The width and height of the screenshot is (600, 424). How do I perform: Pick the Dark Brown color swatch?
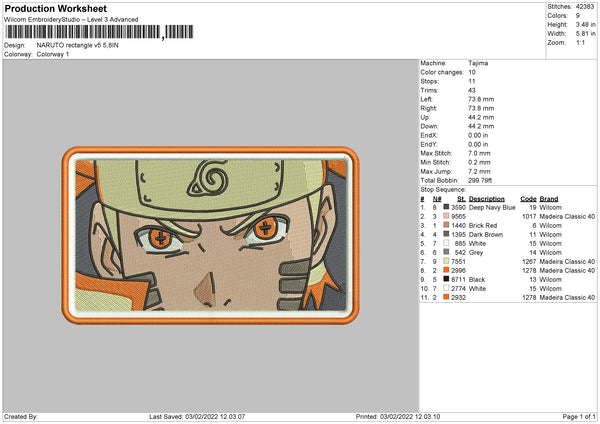[446, 234]
